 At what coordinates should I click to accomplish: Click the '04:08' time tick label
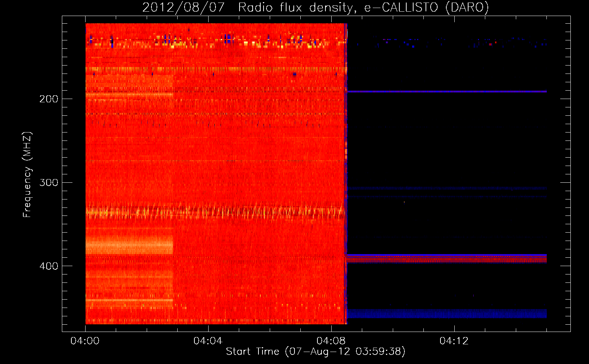(331, 341)
